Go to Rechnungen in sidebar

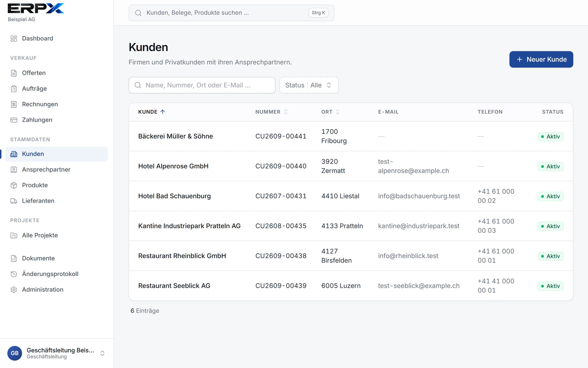click(57, 104)
